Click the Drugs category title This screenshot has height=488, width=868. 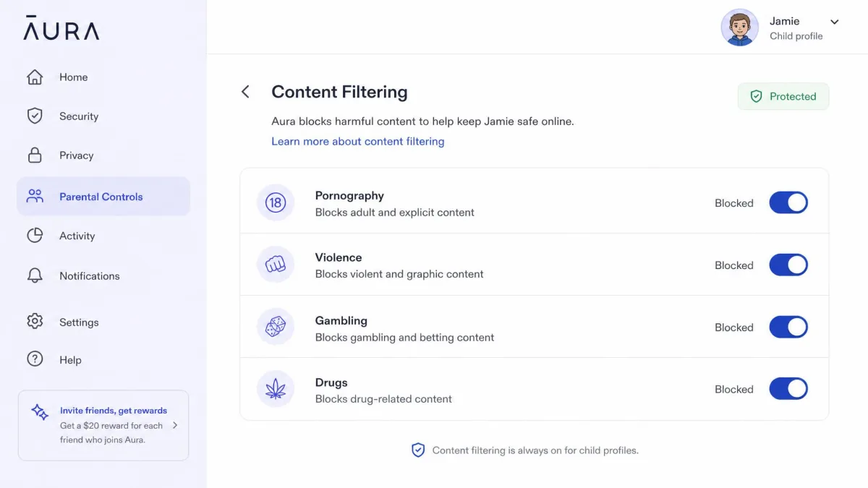(x=331, y=382)
